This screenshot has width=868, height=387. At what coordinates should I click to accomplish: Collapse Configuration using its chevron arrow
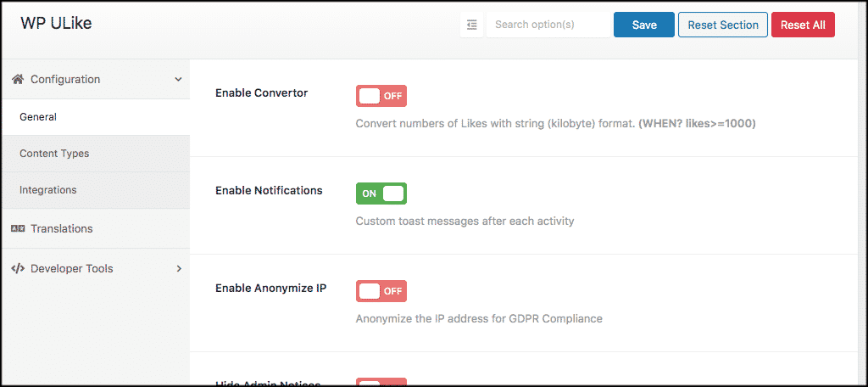click(x=178, y=79)
